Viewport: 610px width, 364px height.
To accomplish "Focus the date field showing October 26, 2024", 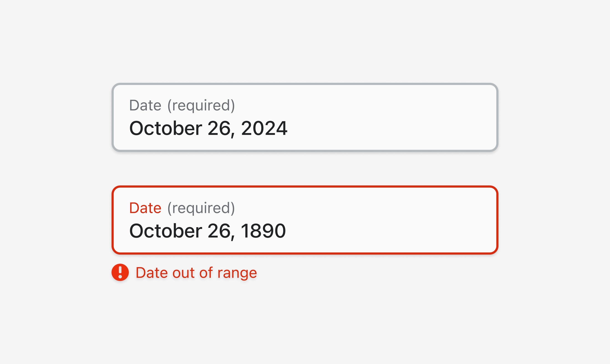I will point(305,117).
